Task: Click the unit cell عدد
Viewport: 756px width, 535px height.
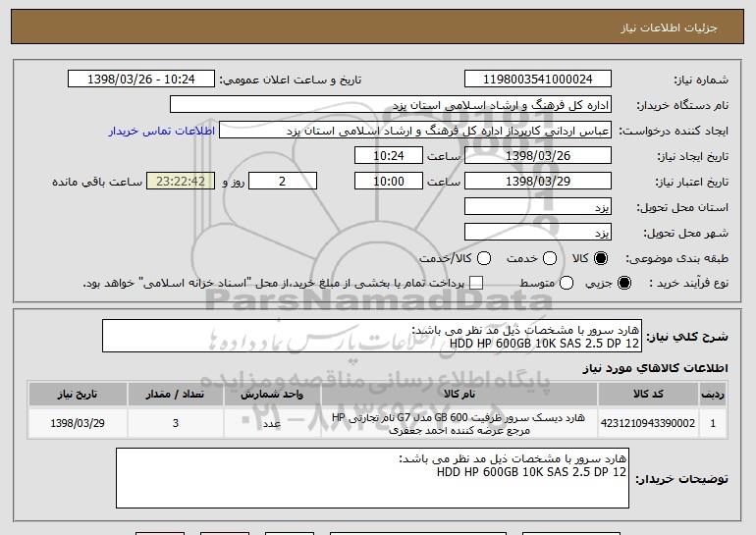Action: point(272,423)
